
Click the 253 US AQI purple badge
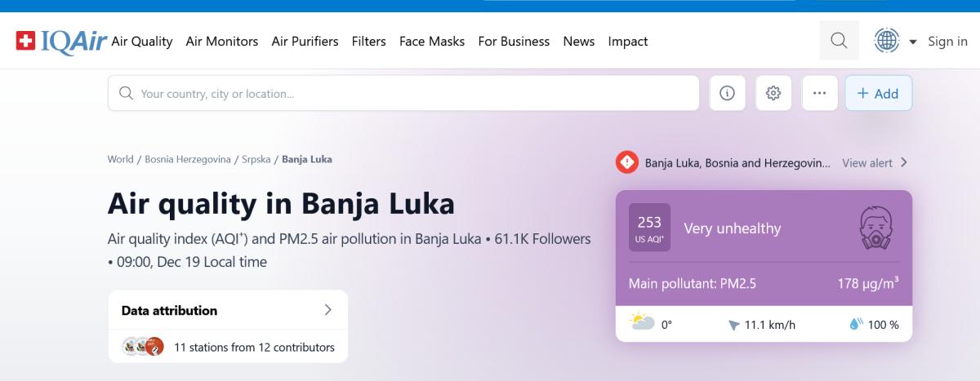click(x=649, y=228)
